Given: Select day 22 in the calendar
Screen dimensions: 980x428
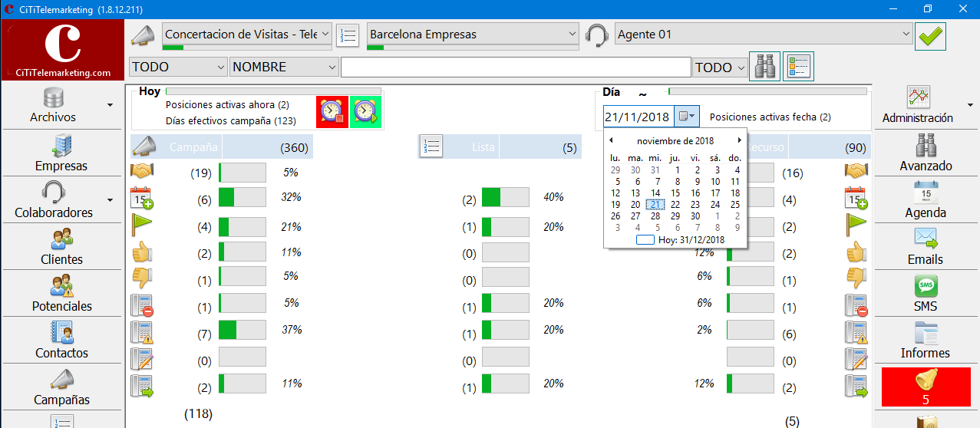Looking at the screenshot, I should (x=675, y=205).
